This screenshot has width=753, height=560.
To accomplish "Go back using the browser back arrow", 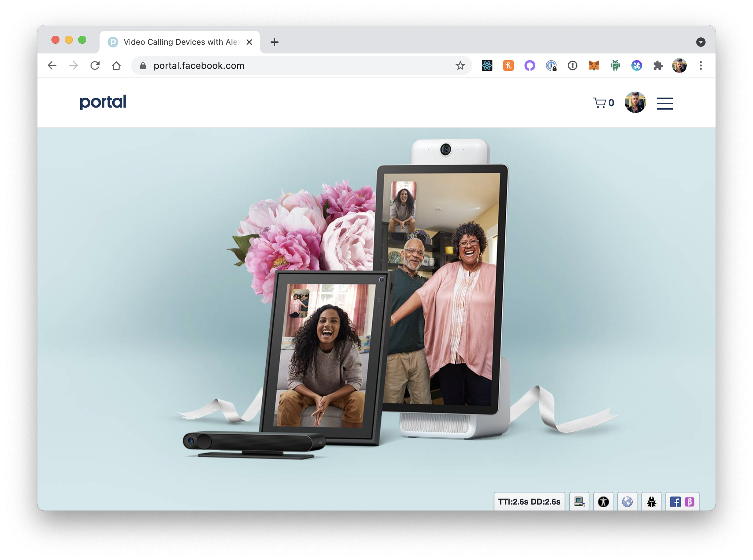I will click(x=52, y=65).
